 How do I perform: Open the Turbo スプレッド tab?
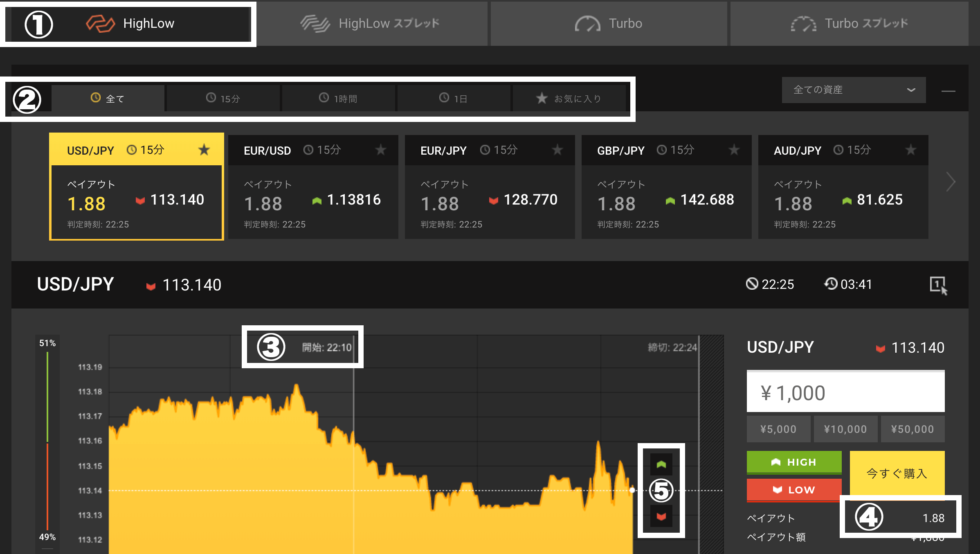click(x=849, y=24)
